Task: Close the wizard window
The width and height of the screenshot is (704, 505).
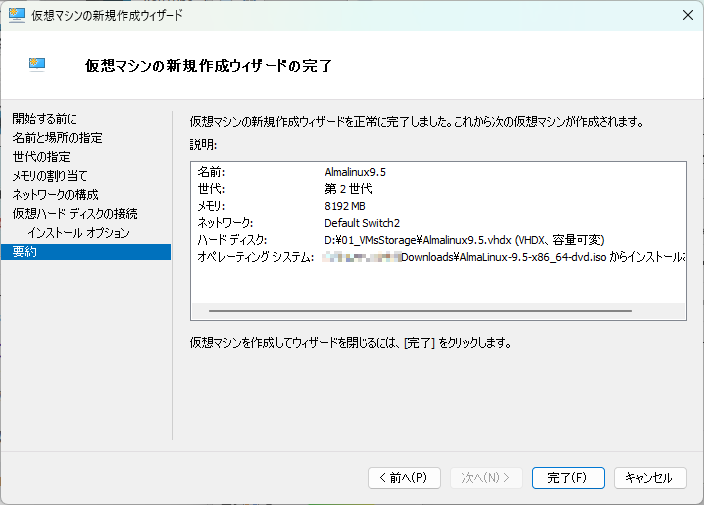Action: [x=687, y=15]
